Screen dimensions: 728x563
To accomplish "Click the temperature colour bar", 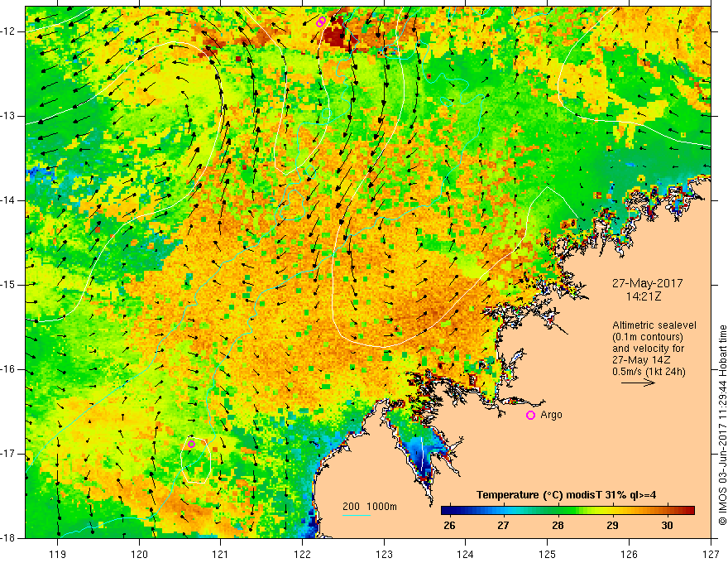I will click(568, 511).
